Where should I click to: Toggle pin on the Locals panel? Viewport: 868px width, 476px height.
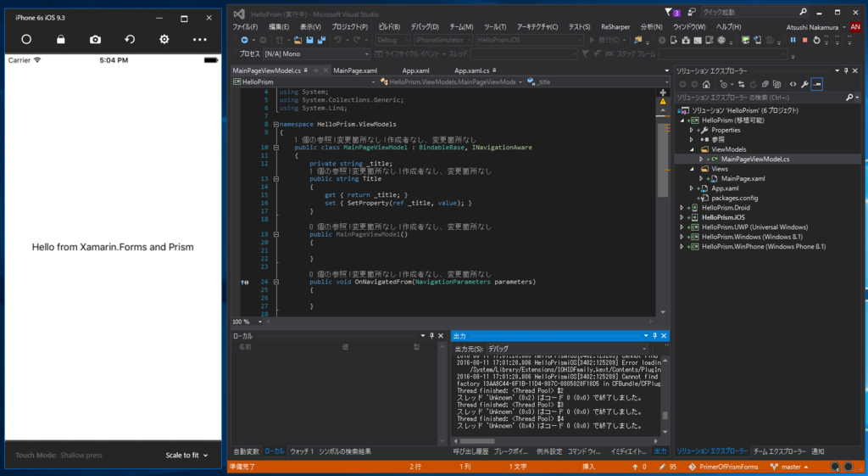pos(431,336)
